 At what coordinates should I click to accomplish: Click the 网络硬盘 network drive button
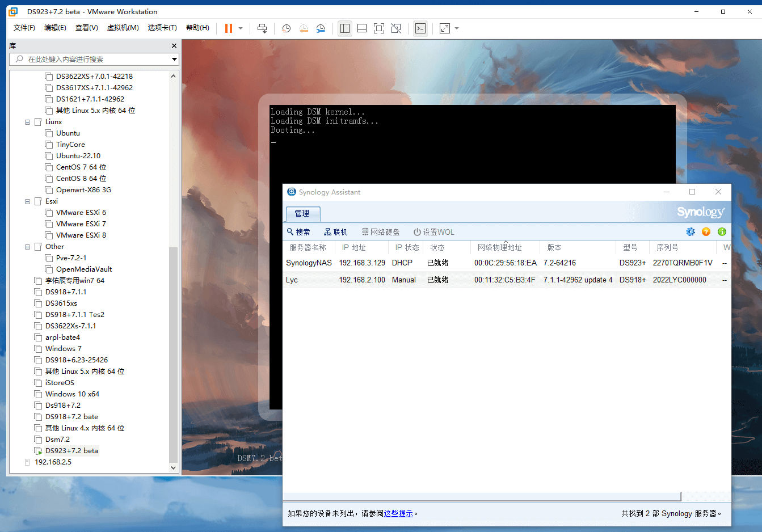point(381,232)
